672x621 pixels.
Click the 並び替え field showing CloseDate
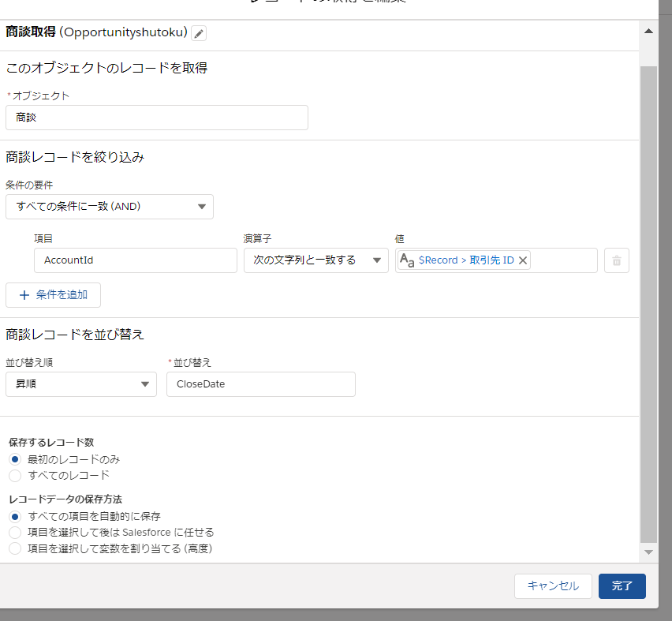(x=260, y=384)
